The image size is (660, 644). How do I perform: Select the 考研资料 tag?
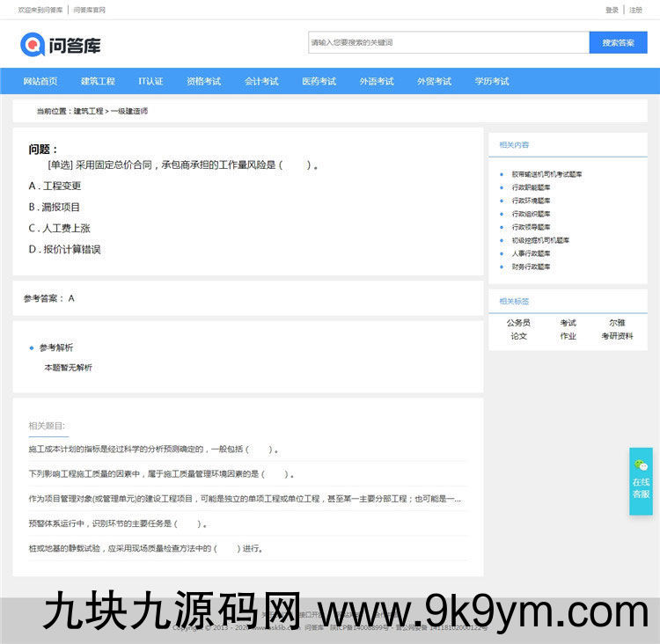pyautogui.click(x=617, y=336)
